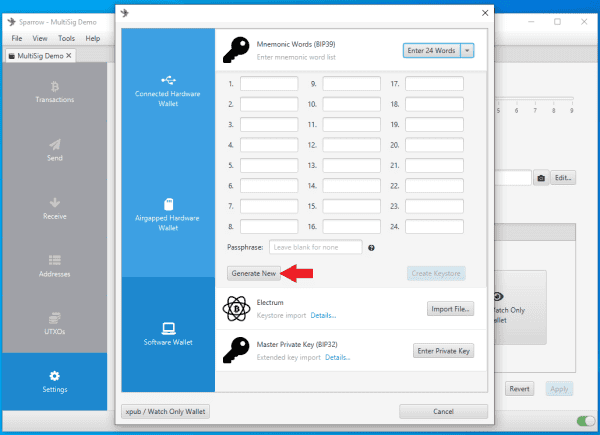The height and width of the screenshot is (435, 600).
Task: Click the Create Keystore button
Action: 436,274
